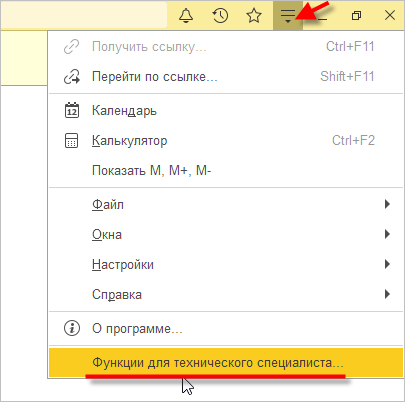Click the restore window button

pyautogui.click(x=356, y=15)
